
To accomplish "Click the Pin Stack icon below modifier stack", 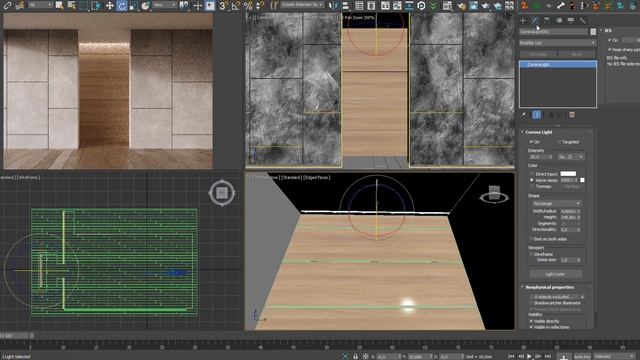I will [x=524, y=115].
